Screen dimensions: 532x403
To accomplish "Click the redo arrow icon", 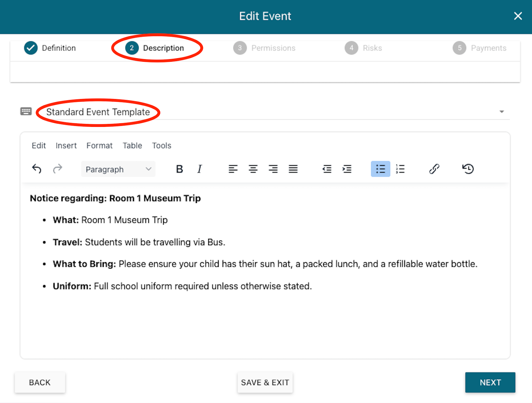I will (58, 169).
